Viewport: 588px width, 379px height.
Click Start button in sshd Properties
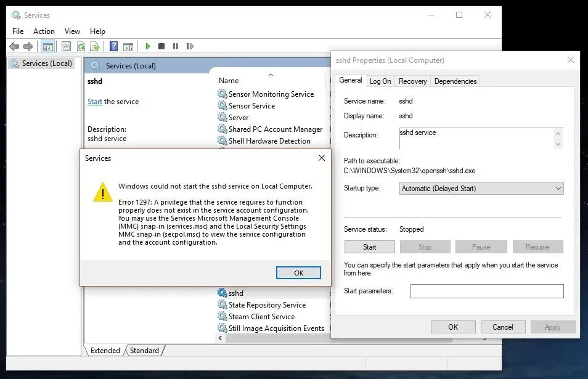point(369,247)
